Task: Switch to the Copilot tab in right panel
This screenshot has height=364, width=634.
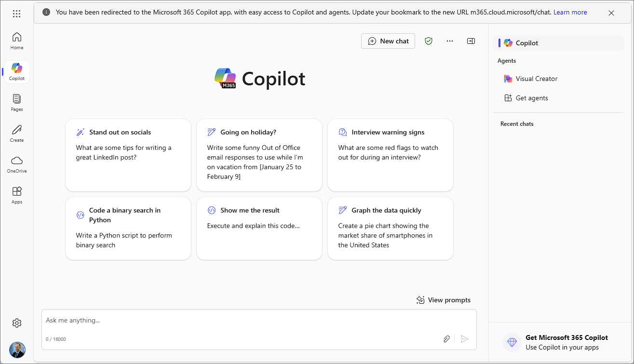Action: [526, 42]
